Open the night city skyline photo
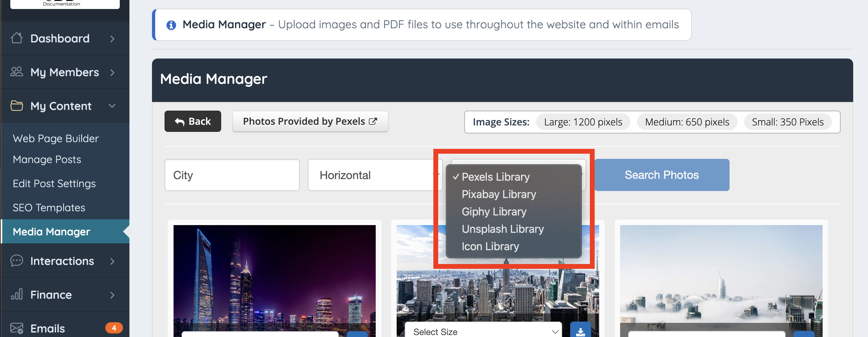The height and width of the screenshot is (337, 868). (x=274, y=281)
